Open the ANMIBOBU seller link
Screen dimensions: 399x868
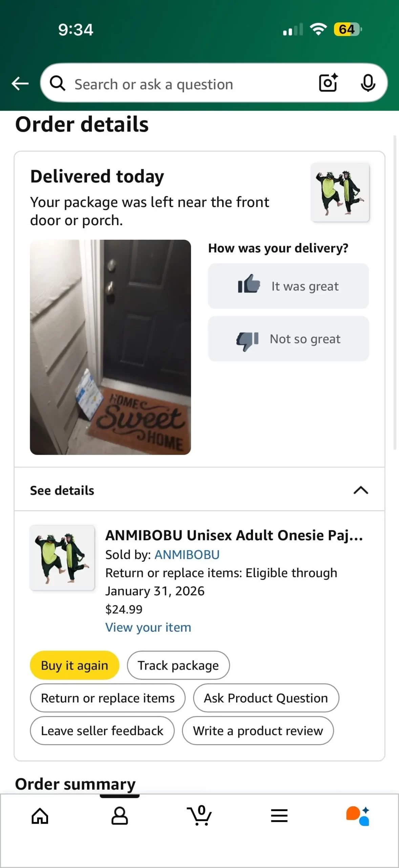coord(187,555)
